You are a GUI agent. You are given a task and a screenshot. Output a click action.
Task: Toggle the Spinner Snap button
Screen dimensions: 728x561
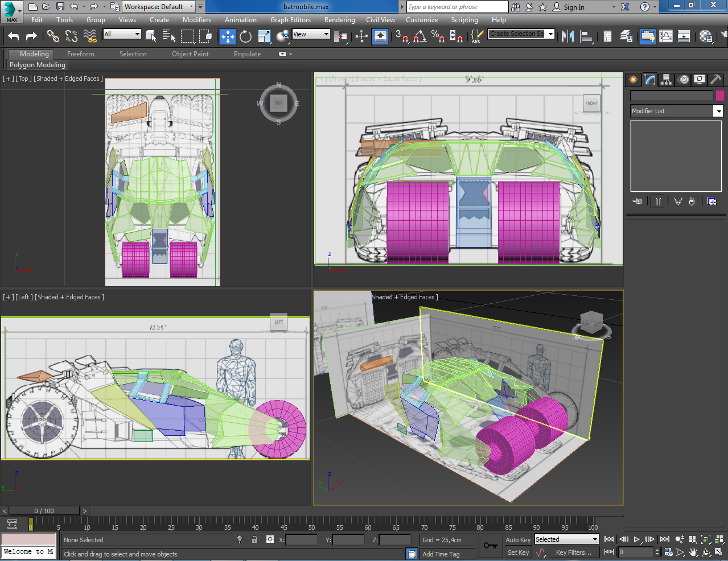[x=456, y=36]
